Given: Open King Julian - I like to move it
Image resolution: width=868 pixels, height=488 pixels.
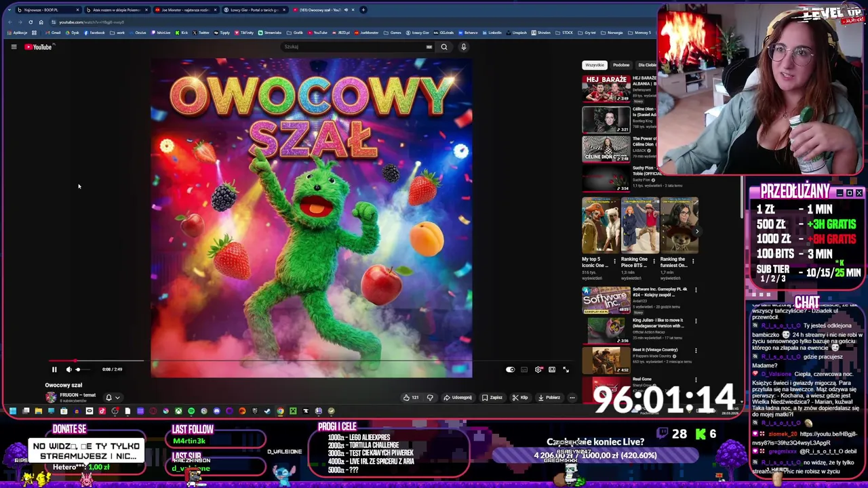Looking at the screenshot, I should (657, 323).
